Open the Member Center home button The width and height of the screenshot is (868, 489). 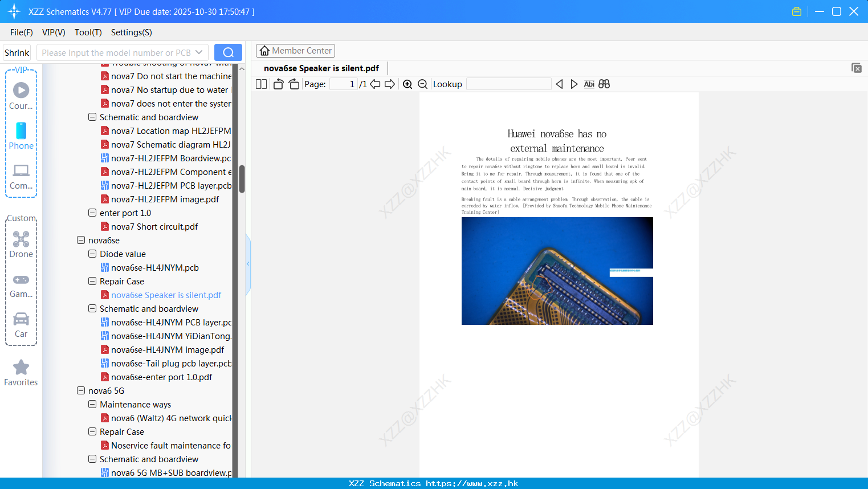pos(295,51)
